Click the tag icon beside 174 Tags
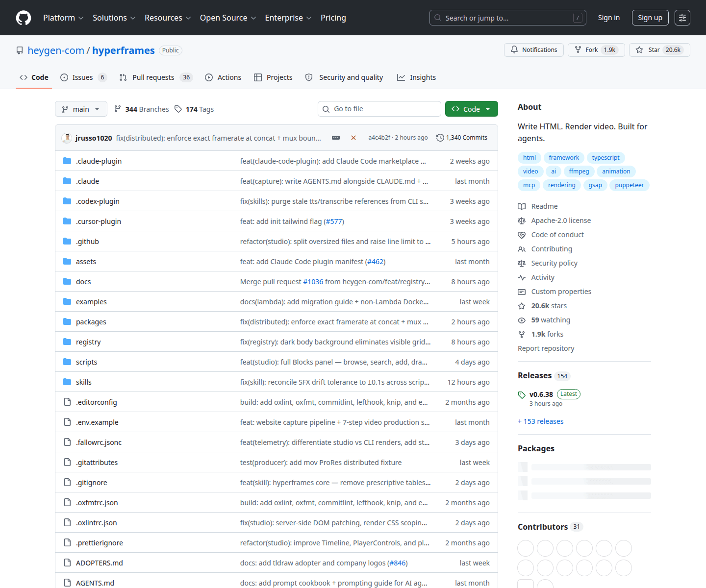Screen dimensions: 706x588 tap(178, 109)
